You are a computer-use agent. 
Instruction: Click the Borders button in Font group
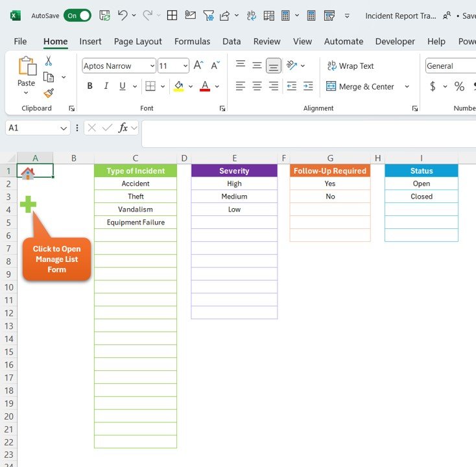[150, 86]
